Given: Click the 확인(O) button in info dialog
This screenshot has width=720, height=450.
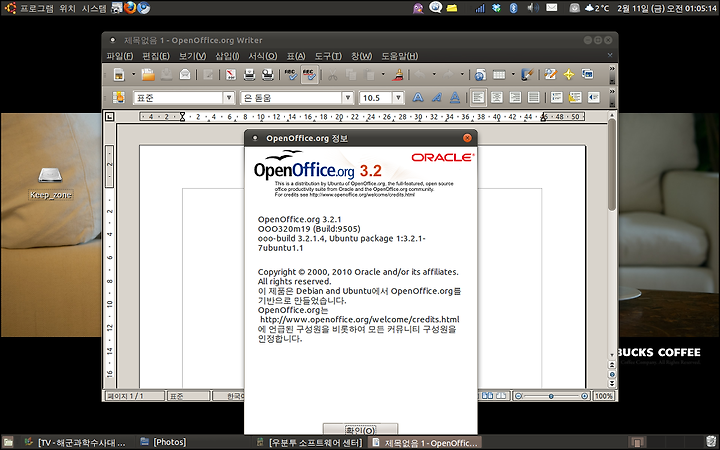Looking at the screenshot, I should click(360, 429).
